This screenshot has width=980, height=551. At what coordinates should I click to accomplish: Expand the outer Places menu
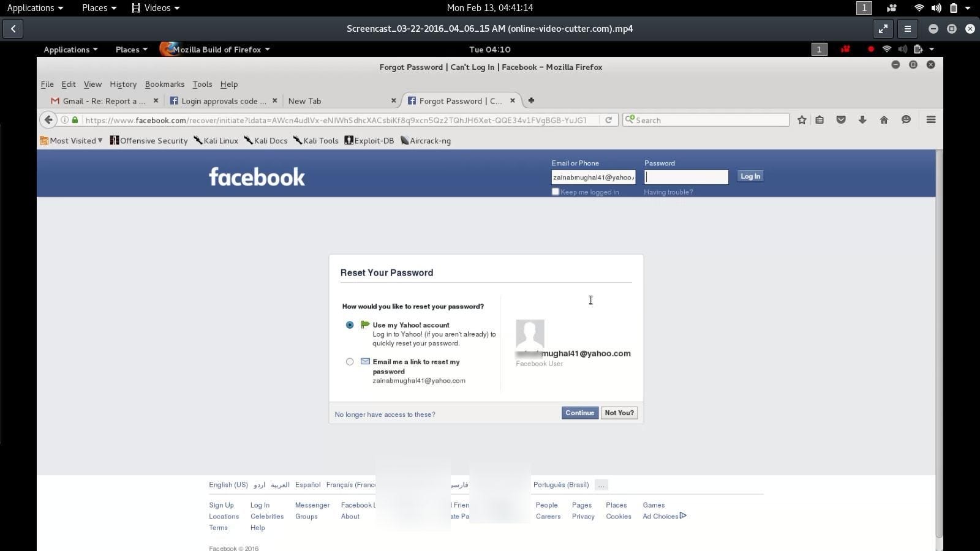pyautogui.click(x=99, y=8)
